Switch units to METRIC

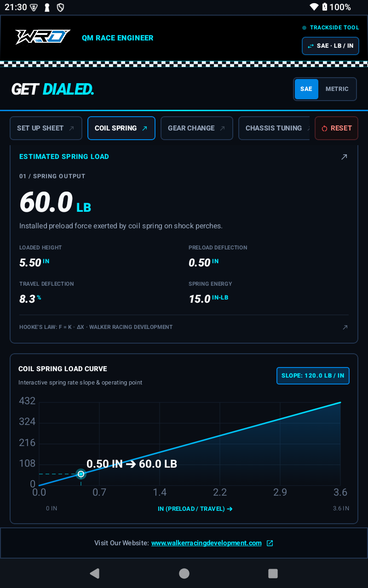click(x=337, y=89)
